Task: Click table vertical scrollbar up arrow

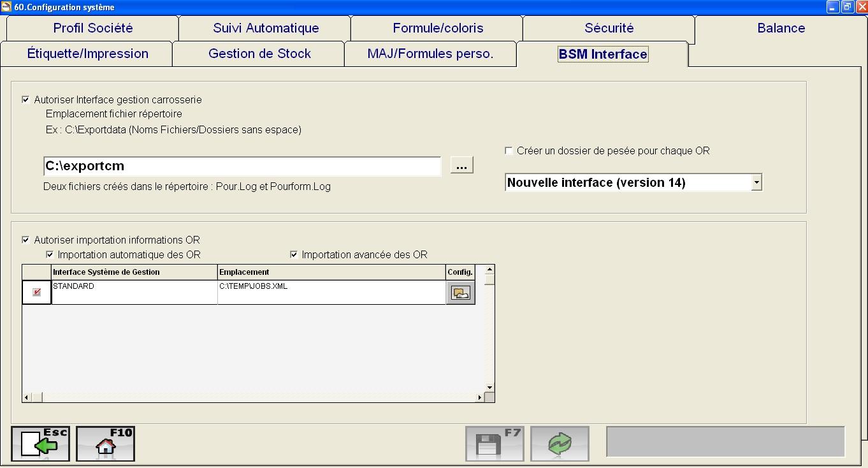Action: coord(489,270)
